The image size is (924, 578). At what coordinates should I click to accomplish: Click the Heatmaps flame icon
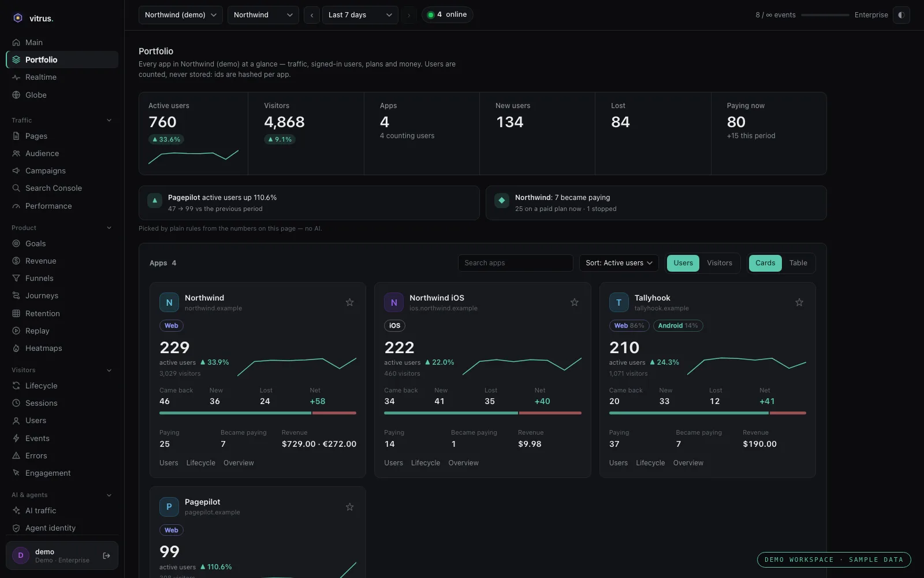click(x=16, y=348)
